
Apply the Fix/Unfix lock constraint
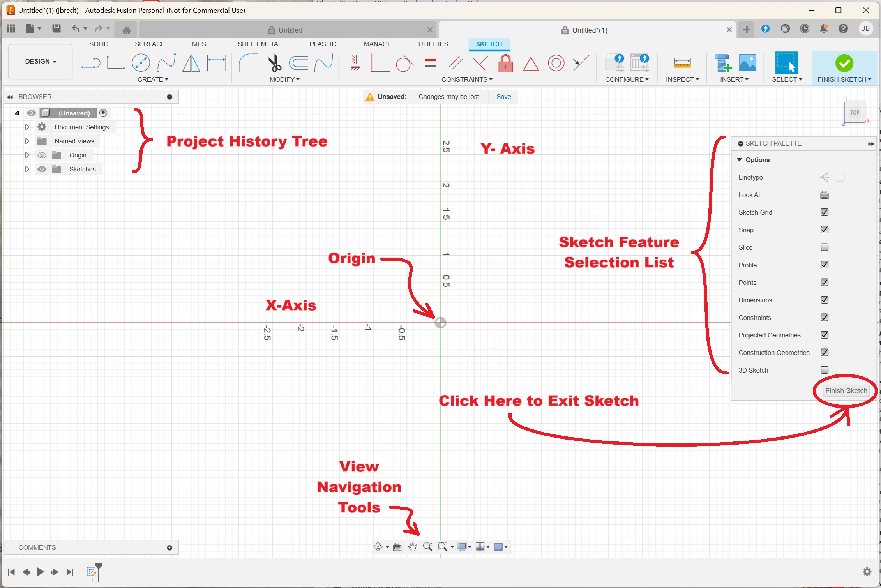click(505, 63)
